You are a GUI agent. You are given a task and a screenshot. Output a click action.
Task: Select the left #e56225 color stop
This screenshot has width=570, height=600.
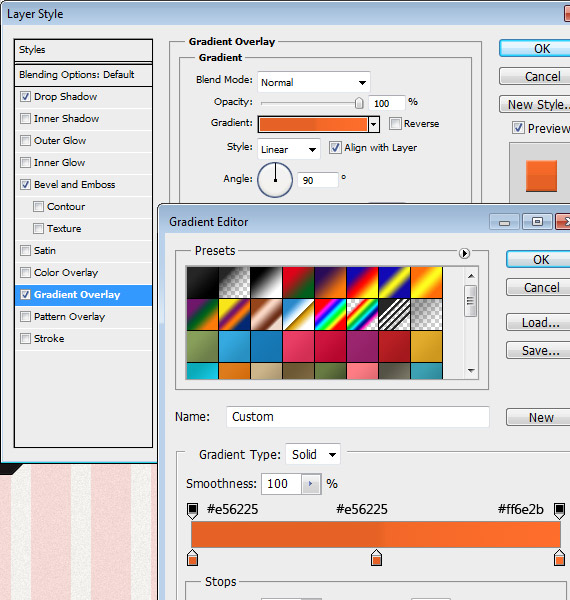click(x=192, y=558)
